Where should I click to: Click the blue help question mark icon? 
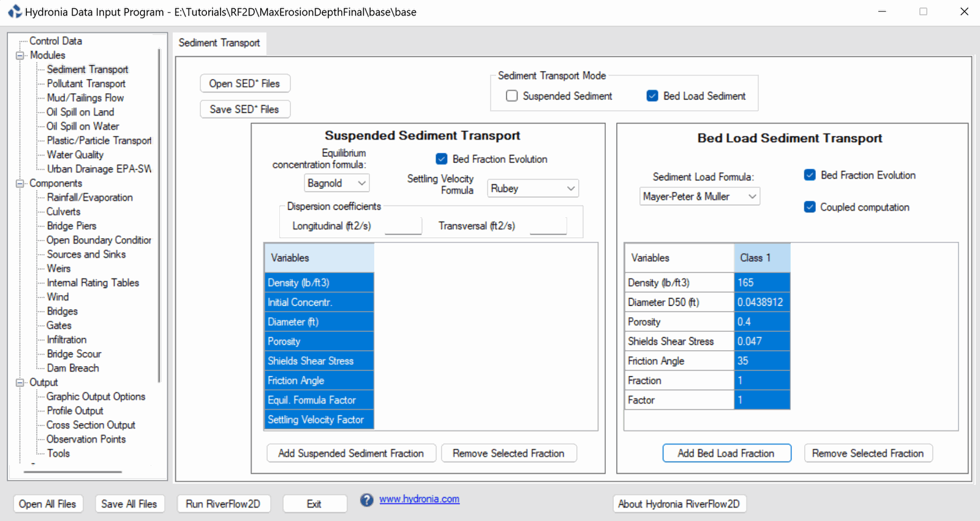coord(366,500)
